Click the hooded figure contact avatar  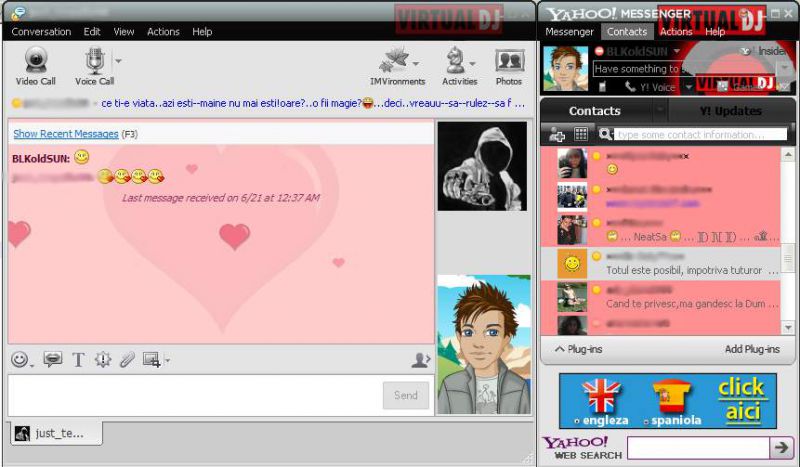[x=482, y=166]
